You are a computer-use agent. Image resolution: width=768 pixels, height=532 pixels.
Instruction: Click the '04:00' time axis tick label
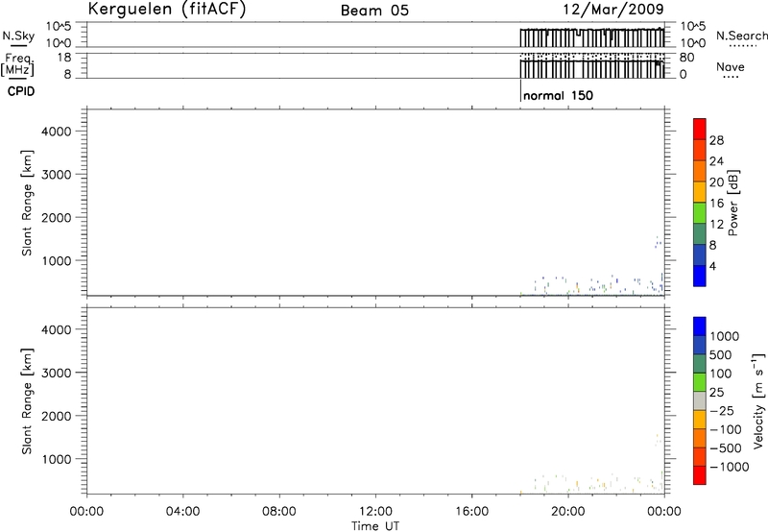[x=182, y=512]
